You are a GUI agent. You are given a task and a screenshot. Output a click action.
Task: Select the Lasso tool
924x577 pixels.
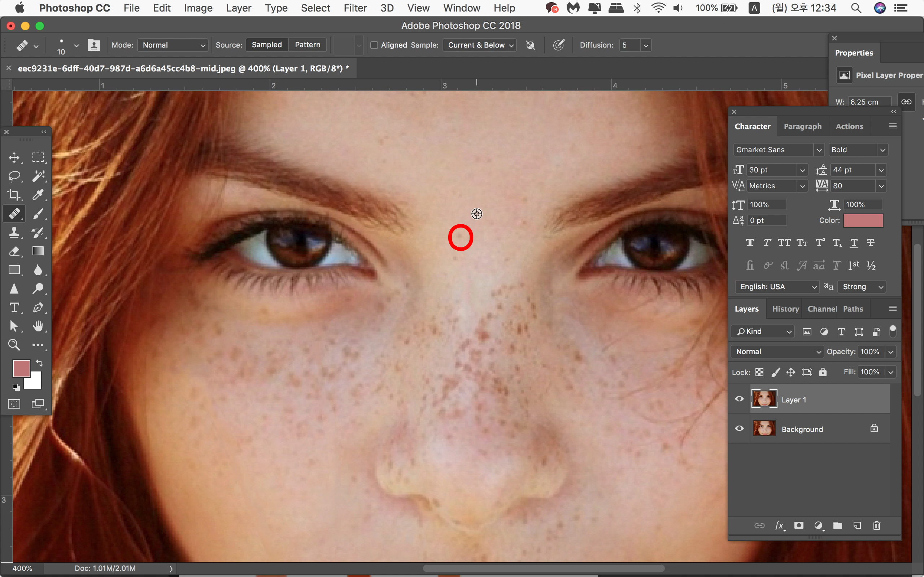pyautogui.click(x=14, y=176)
